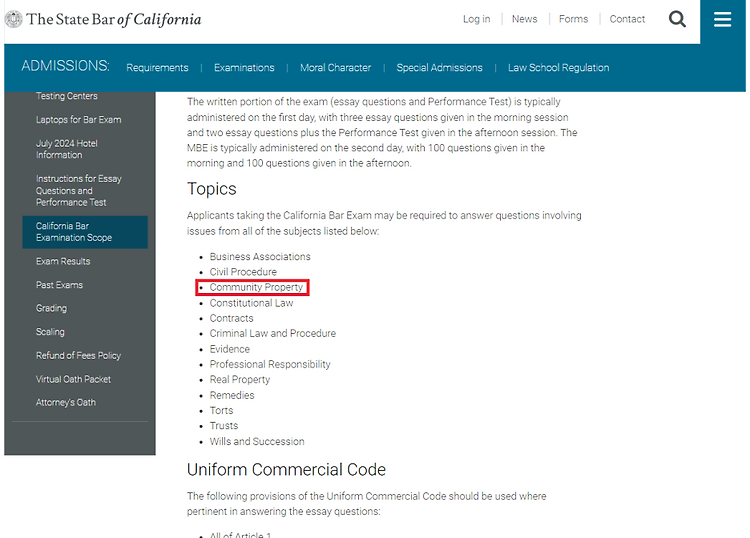The height and width of the screenshot is (538, 750).
Task: Open the Examinations menu item
Action: pos(244,68)
